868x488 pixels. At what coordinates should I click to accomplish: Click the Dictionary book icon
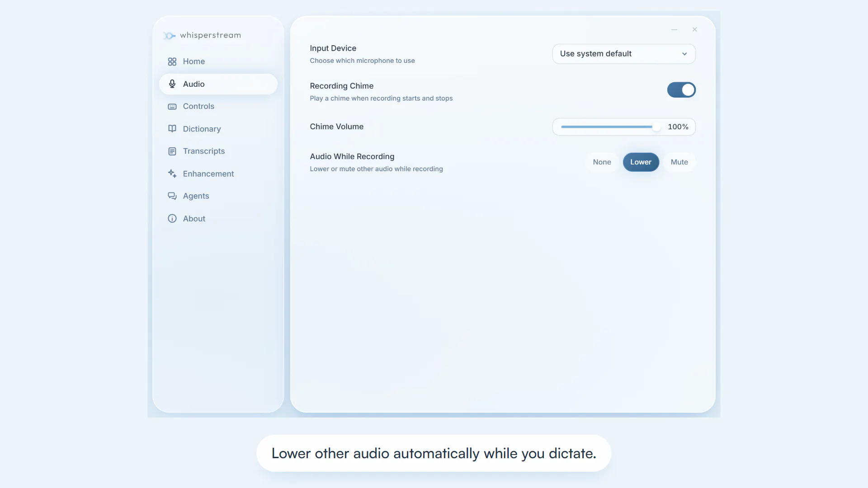(x=172, y=129)
